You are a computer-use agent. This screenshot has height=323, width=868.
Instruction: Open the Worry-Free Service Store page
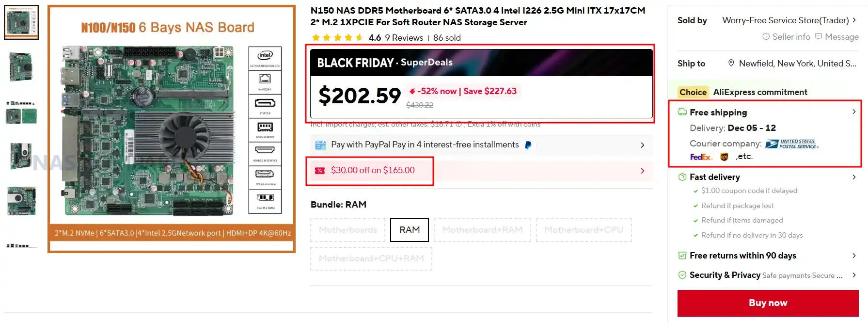click(785, 20)
